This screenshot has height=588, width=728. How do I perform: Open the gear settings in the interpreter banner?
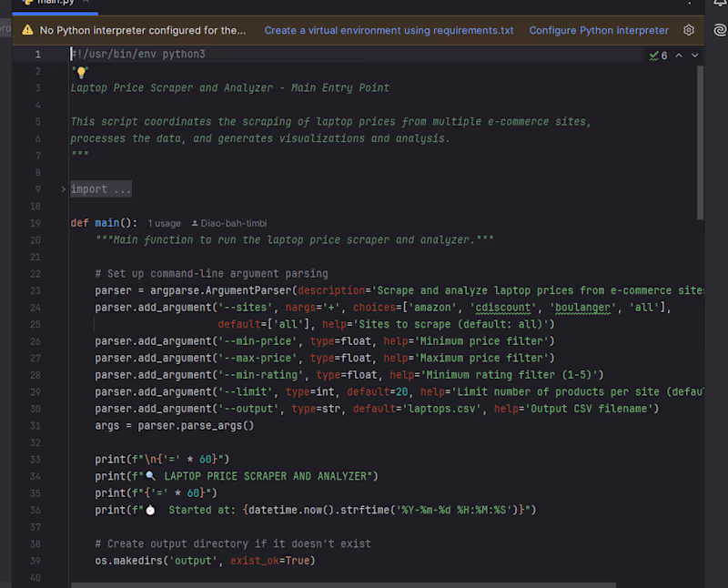(689, 30)
